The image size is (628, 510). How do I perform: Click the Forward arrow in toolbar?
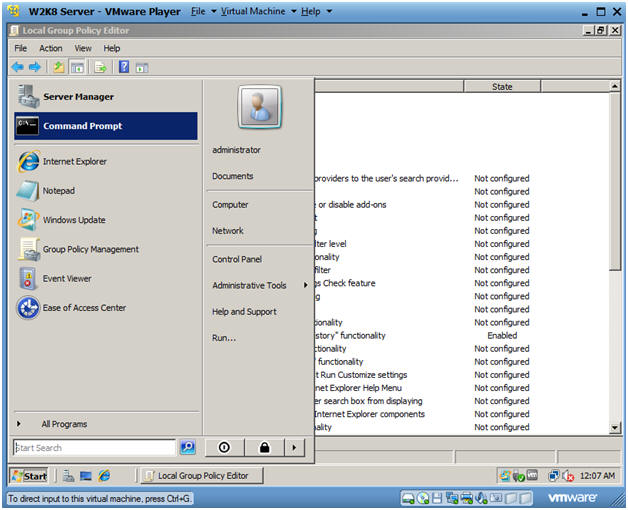(x=35, y=67)
